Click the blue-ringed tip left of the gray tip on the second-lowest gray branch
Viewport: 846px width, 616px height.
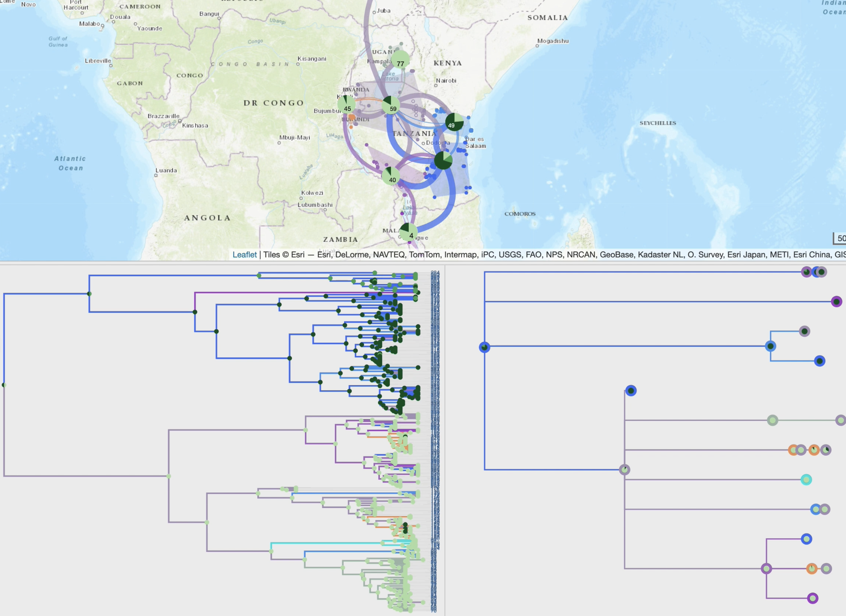(x=816, y=509)
